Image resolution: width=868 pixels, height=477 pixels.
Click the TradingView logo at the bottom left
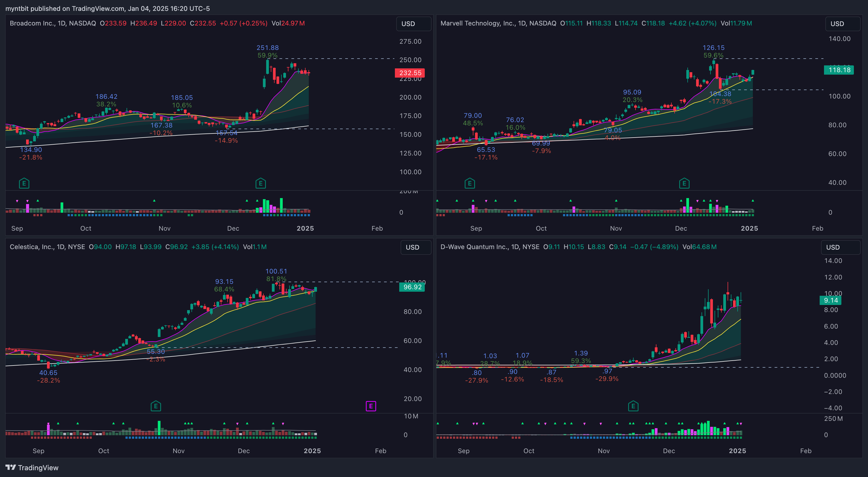click(x=32, y=468)
